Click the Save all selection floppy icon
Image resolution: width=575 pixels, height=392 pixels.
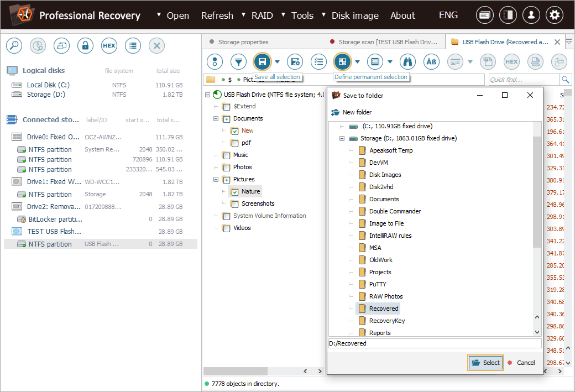262,61
